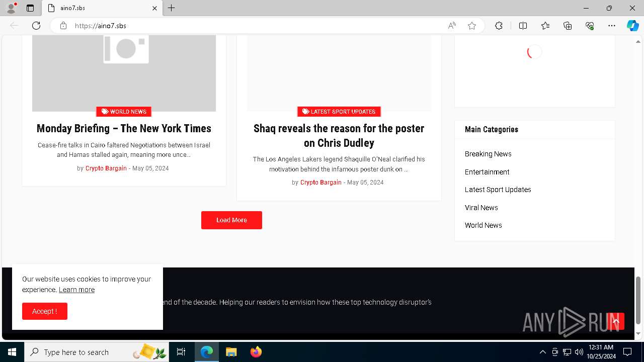Open Breaking News category
The image size is (644, 362).
488,154
